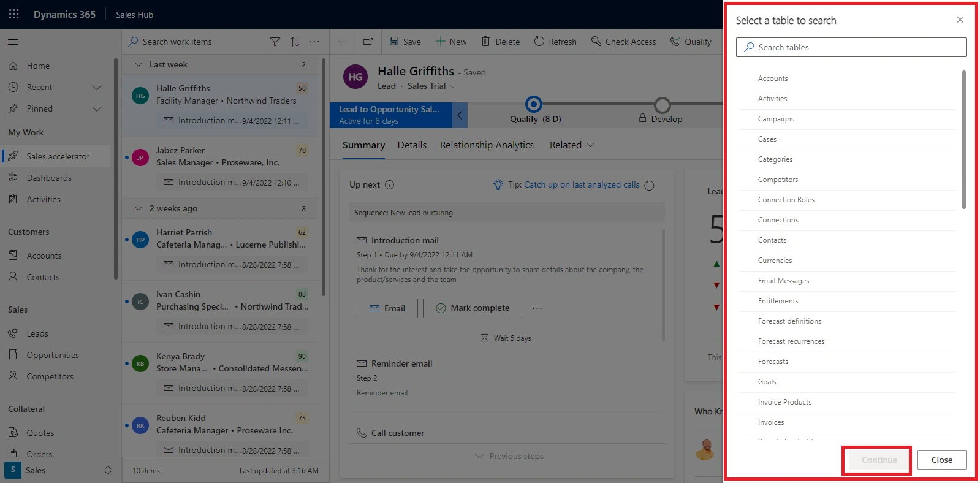Expand the Recent section
Screen dimensions: 980x483
(97, 87)
